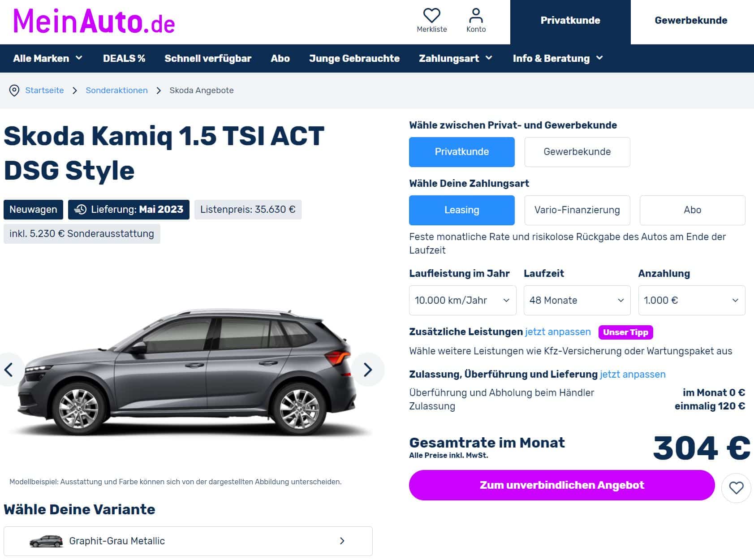Click jetzt anpassen next to Zusätzliche Leistungen
Screen dimensions: 754x560
coord(558,332)
